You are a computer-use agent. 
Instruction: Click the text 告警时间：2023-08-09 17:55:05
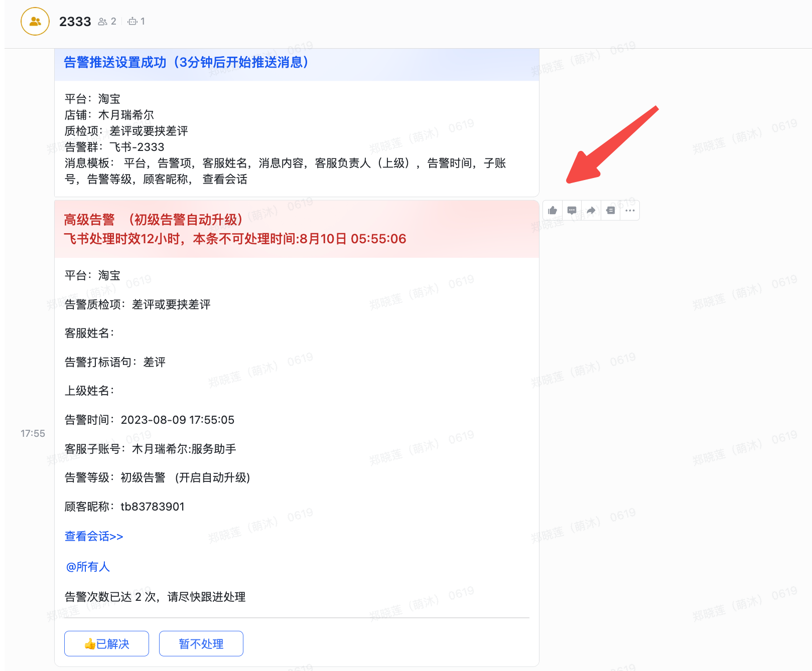point(150,420)
